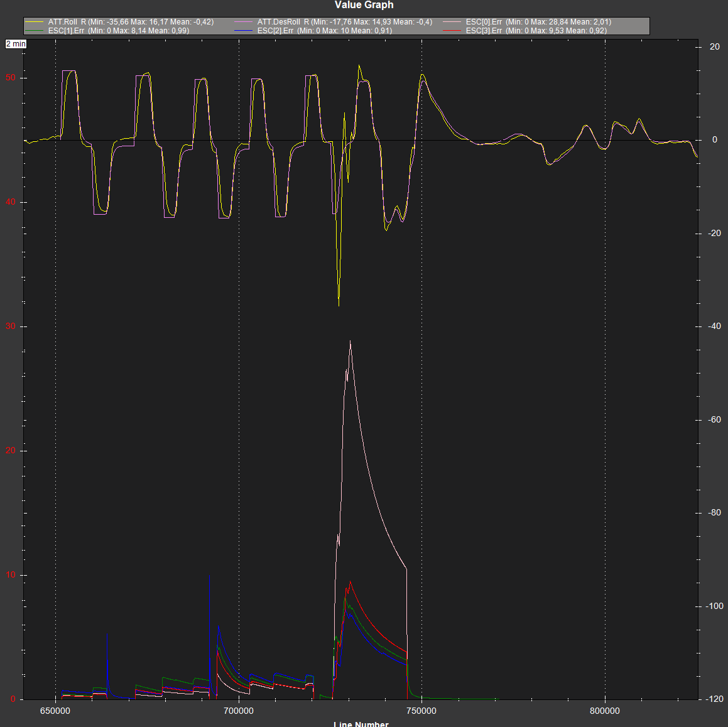Viewport: 728px width, 727px height.
Task: Click the red ESC[3].Err legend line swatch
Action: click(x=452, y=31)
